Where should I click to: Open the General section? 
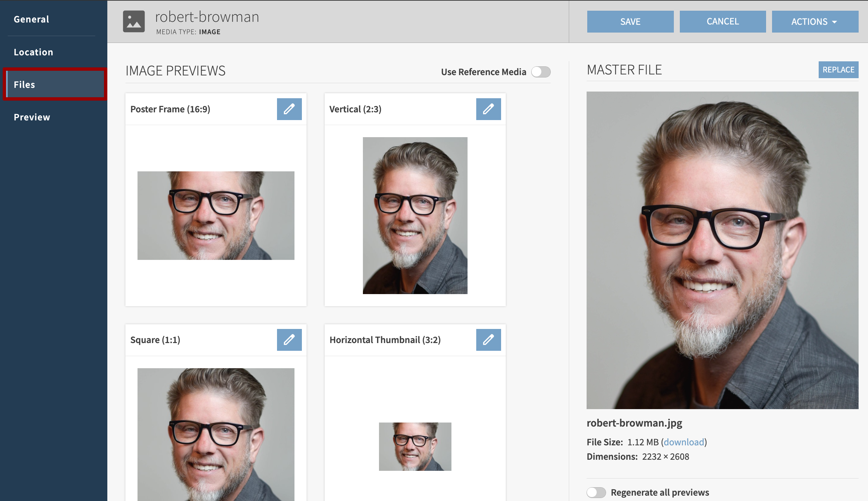coord(31,19)
